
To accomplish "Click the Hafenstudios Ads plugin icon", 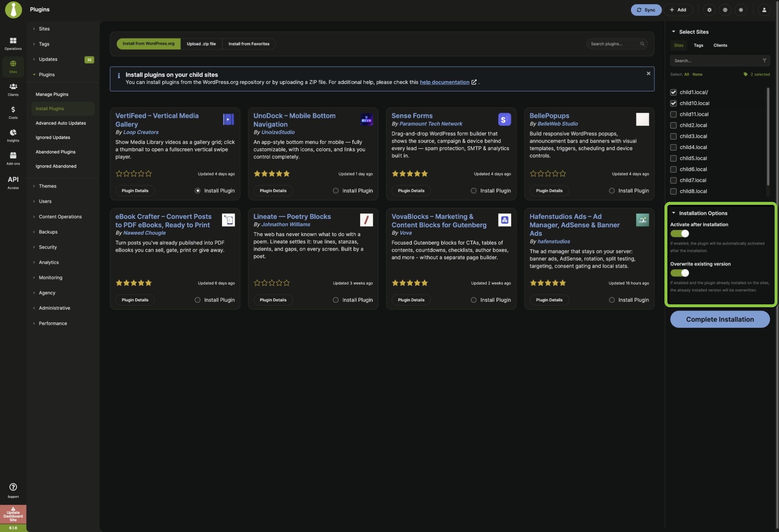I will point(642,220).
